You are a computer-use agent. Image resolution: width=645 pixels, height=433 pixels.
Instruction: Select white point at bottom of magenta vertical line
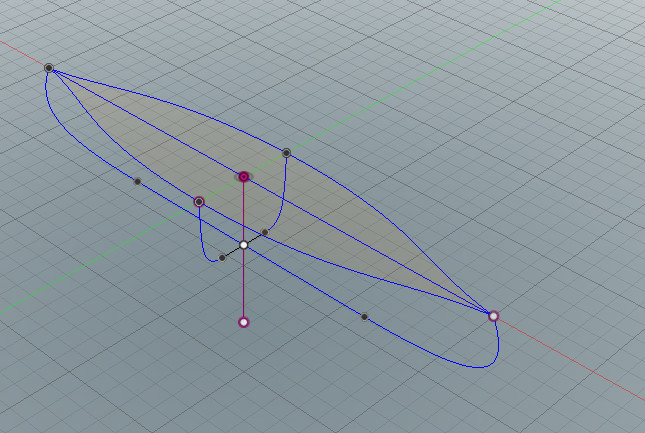point(244,322)
